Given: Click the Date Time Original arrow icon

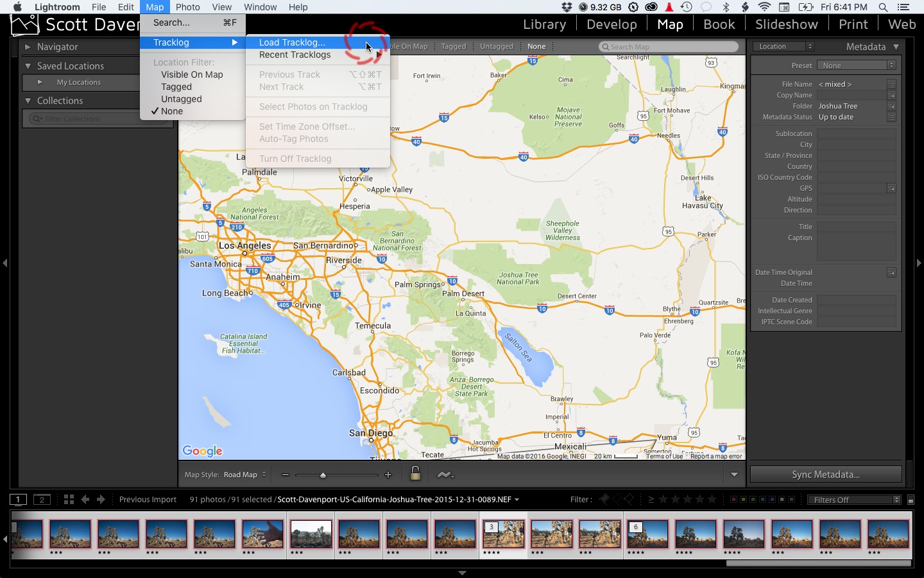Looking at the screenshot, I should click(x=891, y=272).
